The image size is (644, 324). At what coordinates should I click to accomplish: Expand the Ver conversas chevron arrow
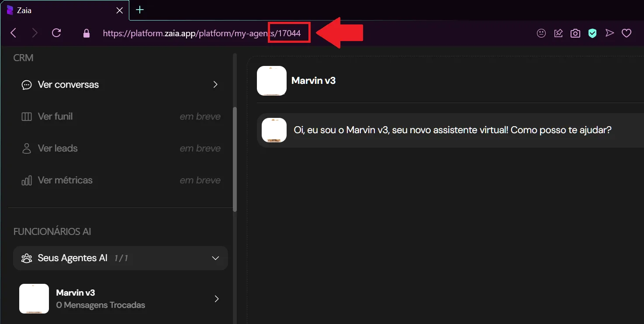pyautogui.click(x=215, y=85)
